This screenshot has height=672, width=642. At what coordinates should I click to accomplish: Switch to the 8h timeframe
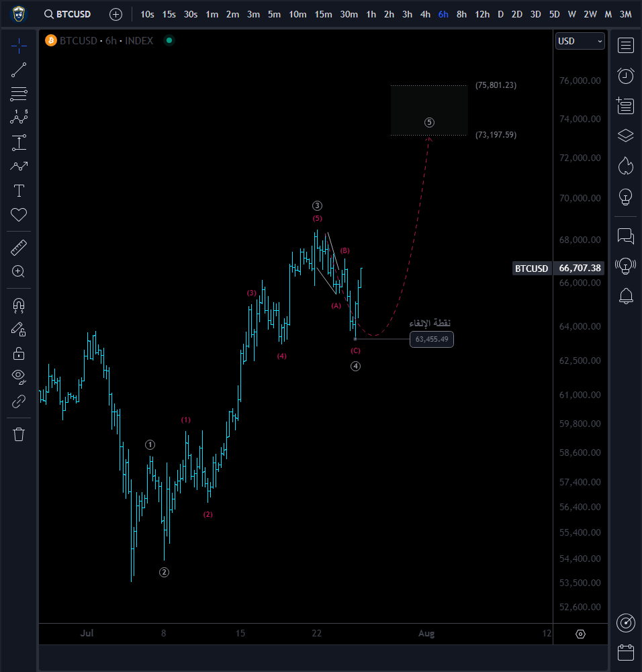click(461, 14)
